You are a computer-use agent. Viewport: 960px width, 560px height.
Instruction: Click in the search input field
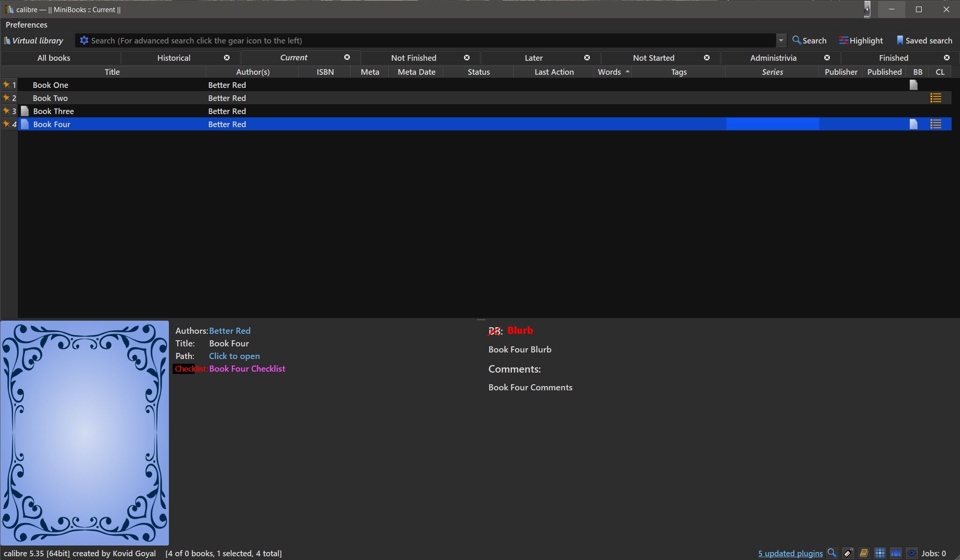point(421,41)
